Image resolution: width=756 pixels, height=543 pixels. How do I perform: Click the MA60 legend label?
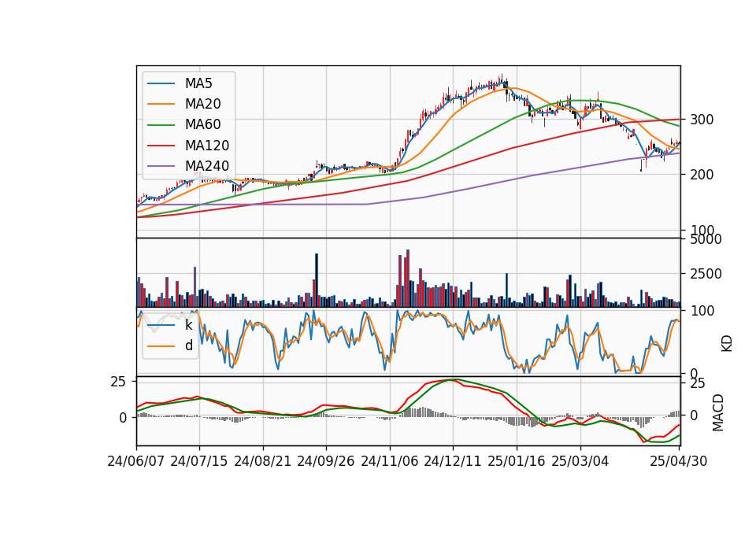coord(202,125)
